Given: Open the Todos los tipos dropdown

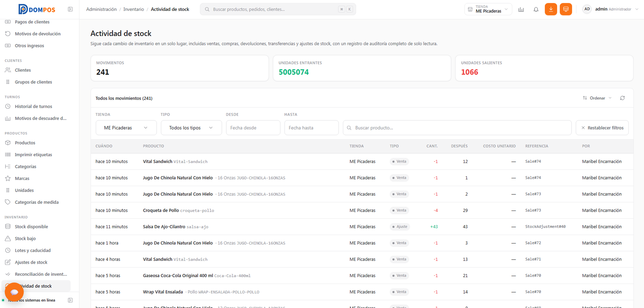Looking at the screenshot, I should click(191, 128).
